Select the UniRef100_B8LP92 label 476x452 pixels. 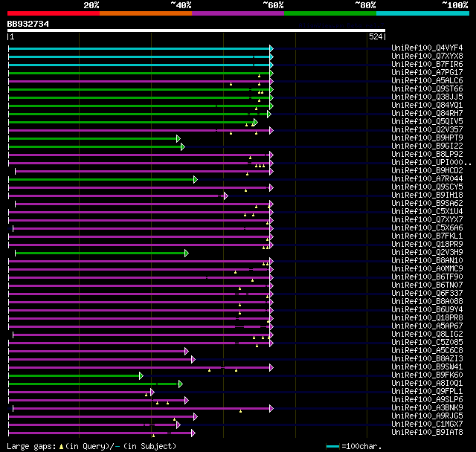[x=427, y=155]
